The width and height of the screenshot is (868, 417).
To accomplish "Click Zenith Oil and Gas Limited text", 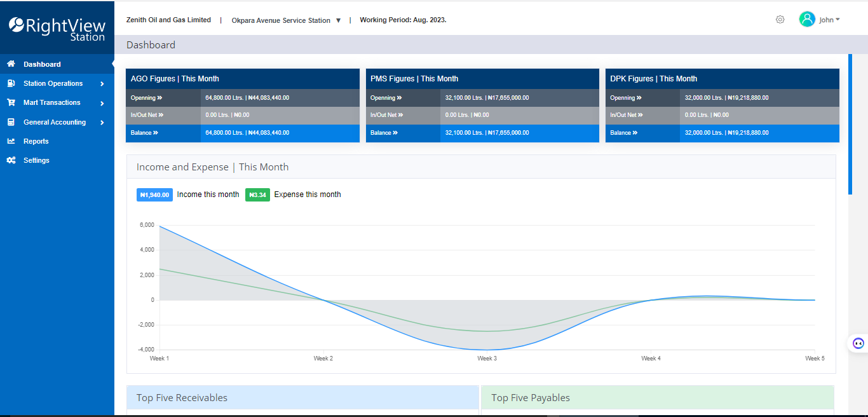I will point(168,20).
